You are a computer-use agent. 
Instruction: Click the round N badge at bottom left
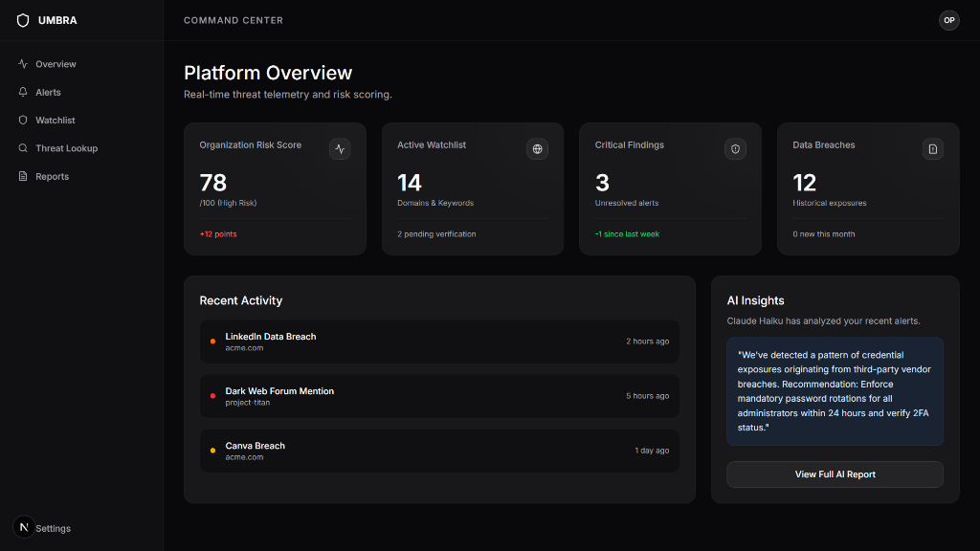pyautogui.click(x=24, y=527)
